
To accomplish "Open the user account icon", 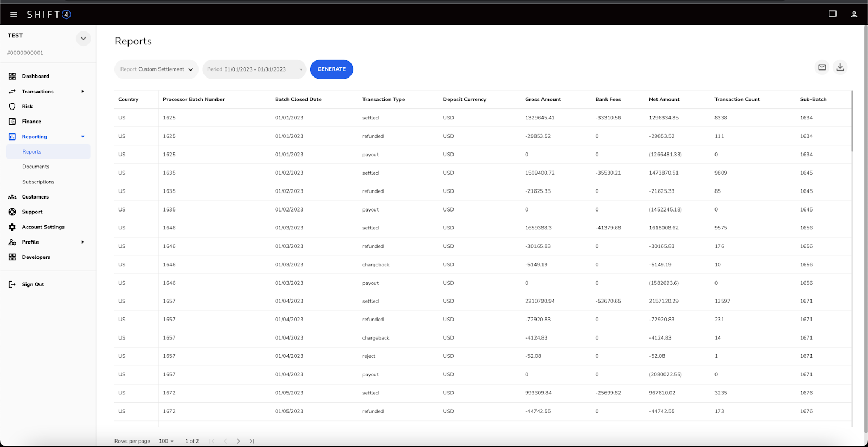I will 854,15.
